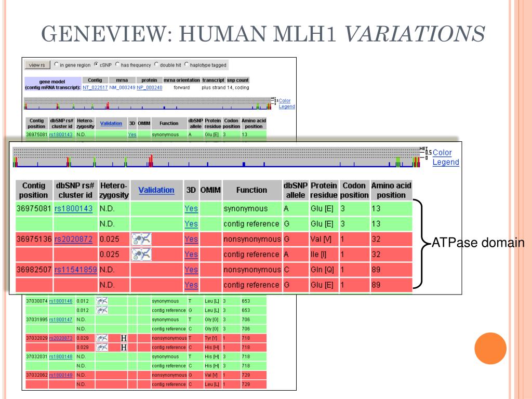
Task: Open rs2020873 SNP link
Action: [x=61, y=338]
